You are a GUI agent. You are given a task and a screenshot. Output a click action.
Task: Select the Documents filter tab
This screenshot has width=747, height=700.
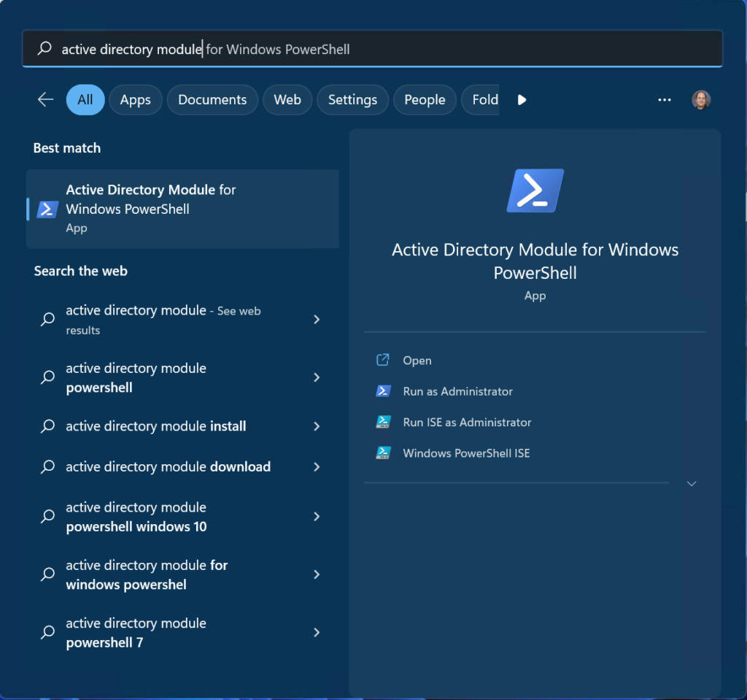[x=212, y=100]
